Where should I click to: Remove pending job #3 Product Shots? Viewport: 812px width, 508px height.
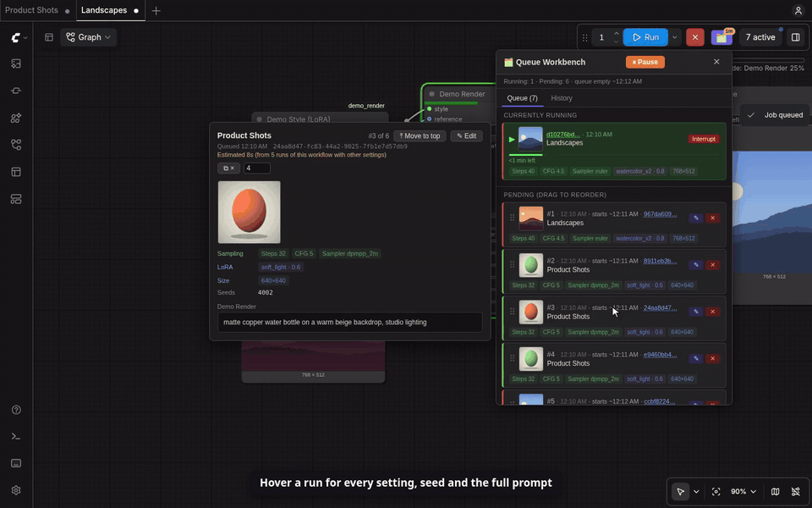(712, 312)
